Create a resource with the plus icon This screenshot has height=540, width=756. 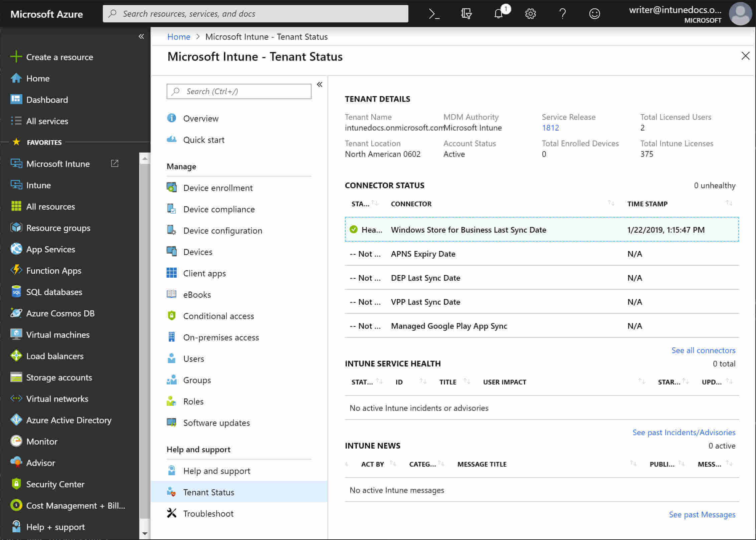point(59,57)
